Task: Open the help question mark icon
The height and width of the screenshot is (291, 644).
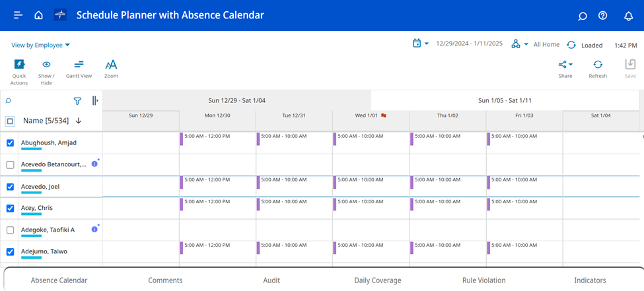Action: (602, 16)
